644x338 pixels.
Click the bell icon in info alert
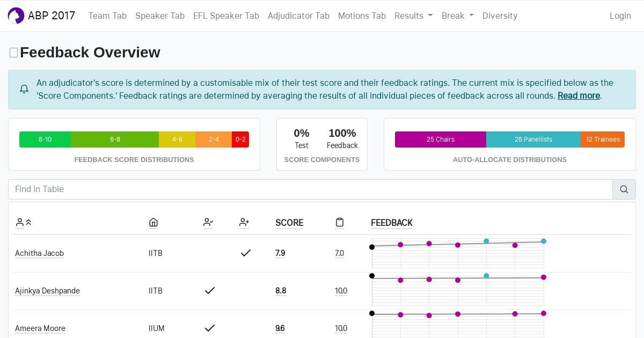[x=24, y=89]
